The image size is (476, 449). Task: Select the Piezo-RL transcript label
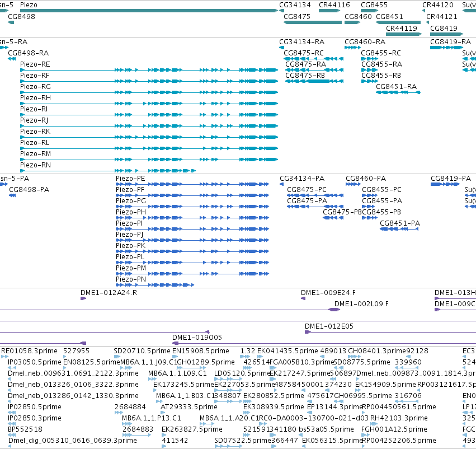[35, 143]
